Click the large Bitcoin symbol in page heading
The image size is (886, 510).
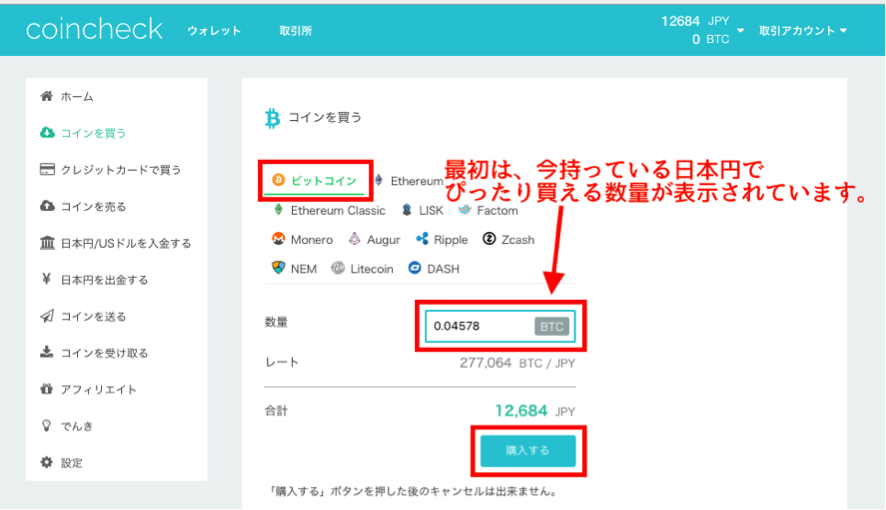coord(272,118)
